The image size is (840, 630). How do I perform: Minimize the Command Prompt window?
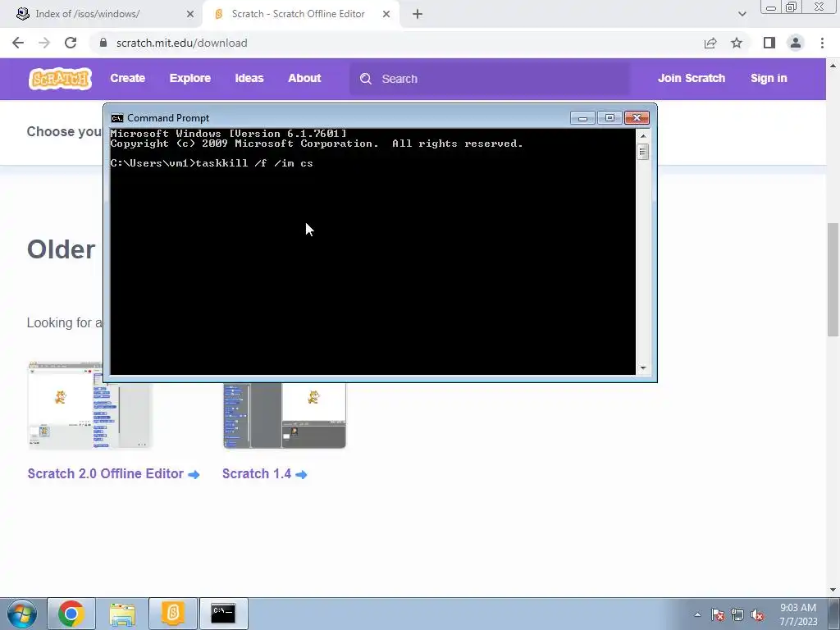pyautogui.click(x=583, y=118)
